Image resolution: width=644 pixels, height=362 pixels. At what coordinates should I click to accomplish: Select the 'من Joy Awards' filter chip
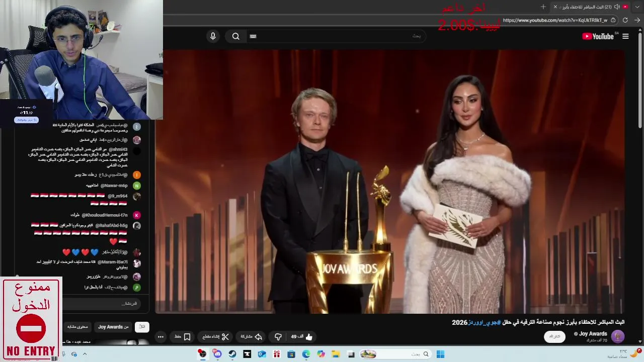113,327
